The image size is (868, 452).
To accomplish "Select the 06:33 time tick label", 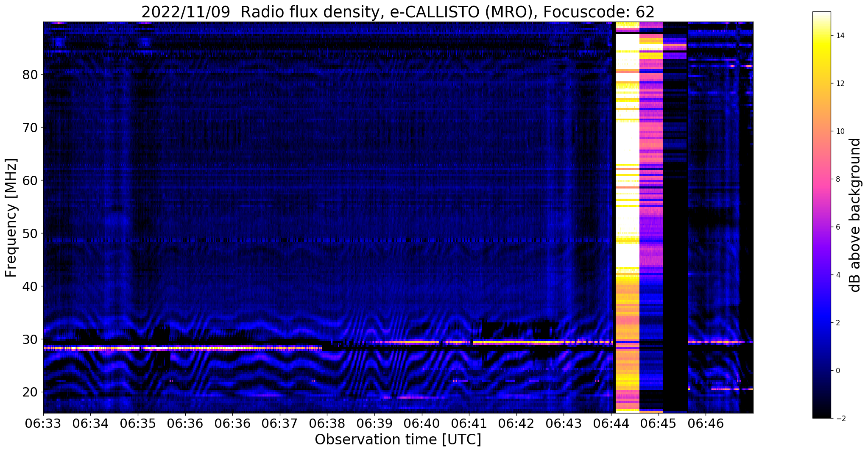I will (x=43, y=424).
